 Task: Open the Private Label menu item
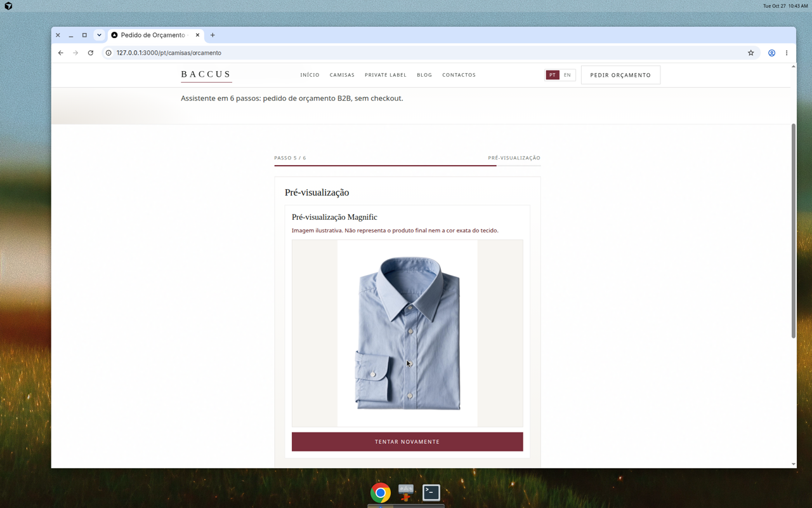point(386,75)
